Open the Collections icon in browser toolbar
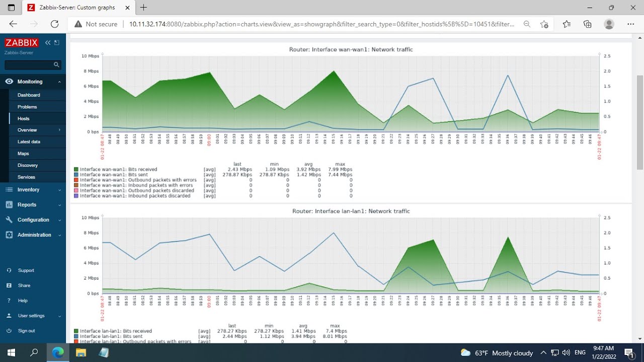The height and width of the screenshot is (362, 644). tap(588, 24)
